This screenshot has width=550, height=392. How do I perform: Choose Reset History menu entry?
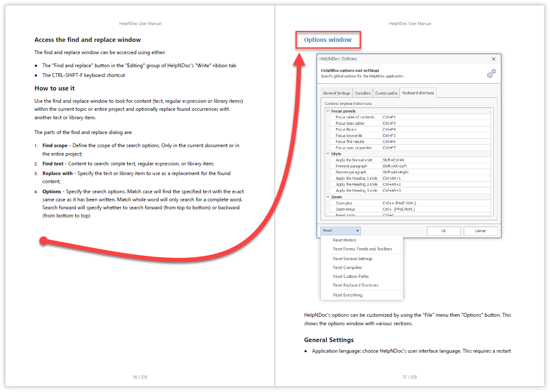coord(345,240)
